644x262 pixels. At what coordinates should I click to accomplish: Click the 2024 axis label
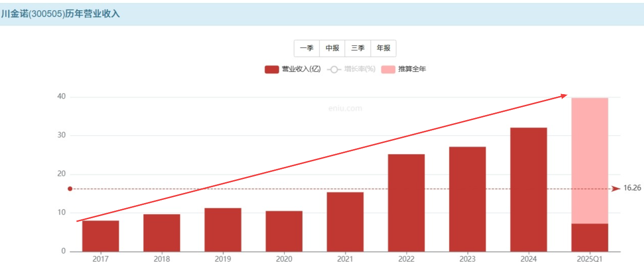tap(529, 258)
